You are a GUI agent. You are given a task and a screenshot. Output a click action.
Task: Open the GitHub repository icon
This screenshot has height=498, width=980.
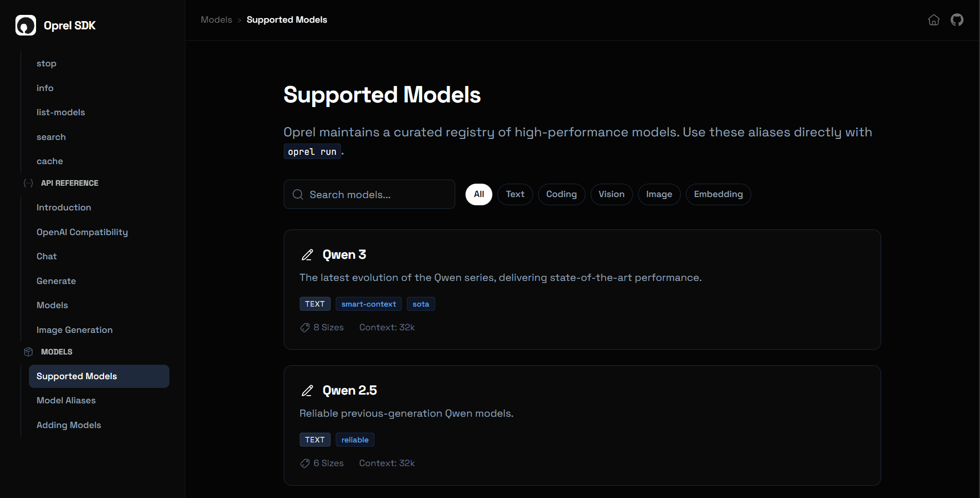click(957, 20)
